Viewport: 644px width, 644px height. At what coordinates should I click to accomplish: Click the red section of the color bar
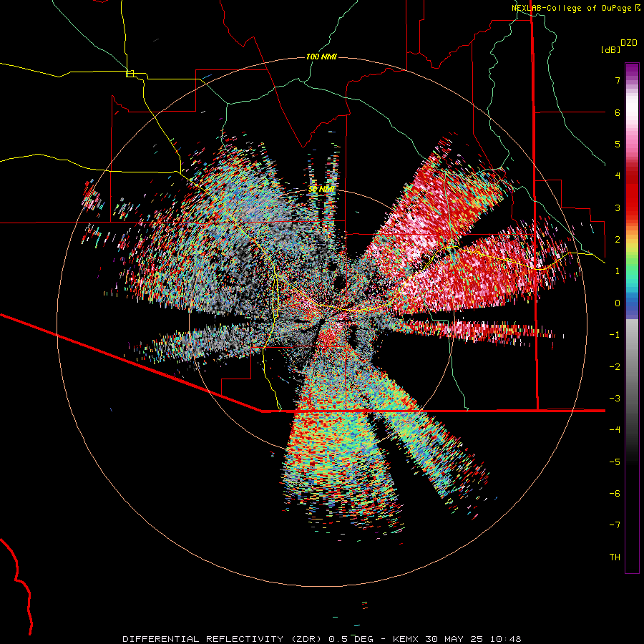(632, 189)
